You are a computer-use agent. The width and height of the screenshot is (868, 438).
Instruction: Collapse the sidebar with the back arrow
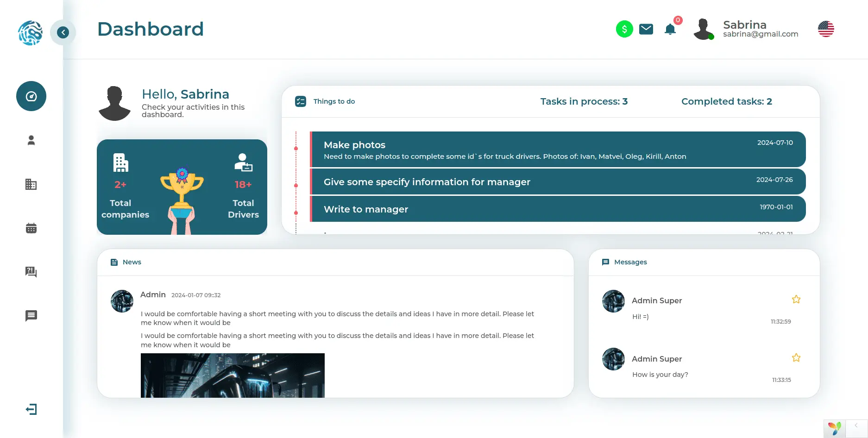[63, 32]
